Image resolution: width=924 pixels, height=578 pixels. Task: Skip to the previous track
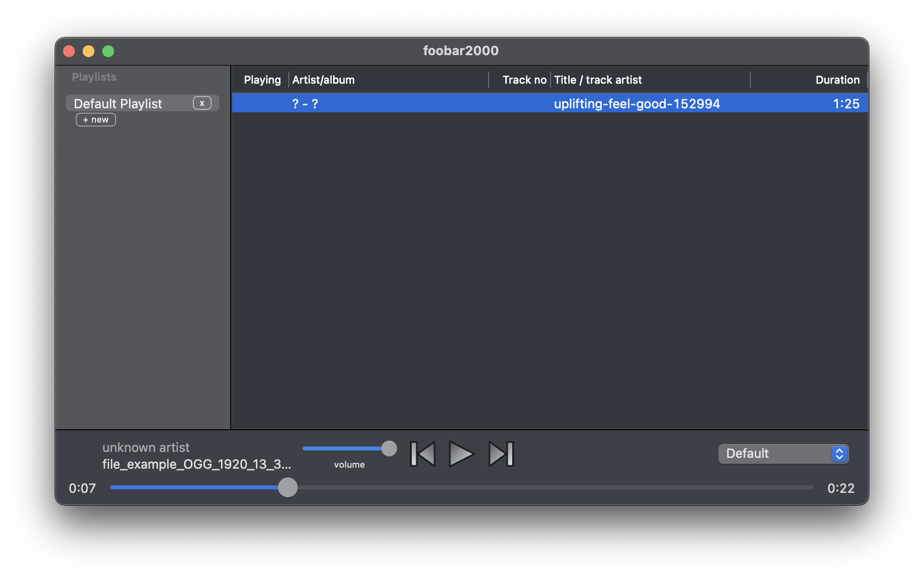pyautogui.click(x=423, y=453)
